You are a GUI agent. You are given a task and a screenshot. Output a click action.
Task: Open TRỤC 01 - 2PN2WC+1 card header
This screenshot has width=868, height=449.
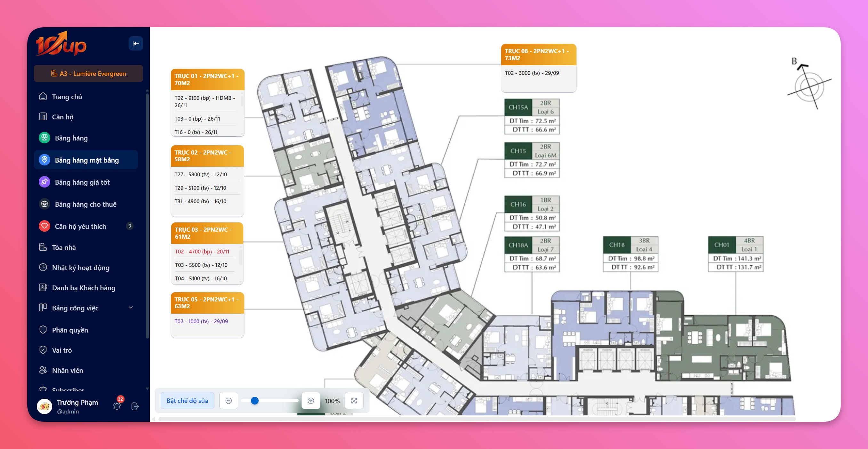pyautogui.click(x=207, y=79)
